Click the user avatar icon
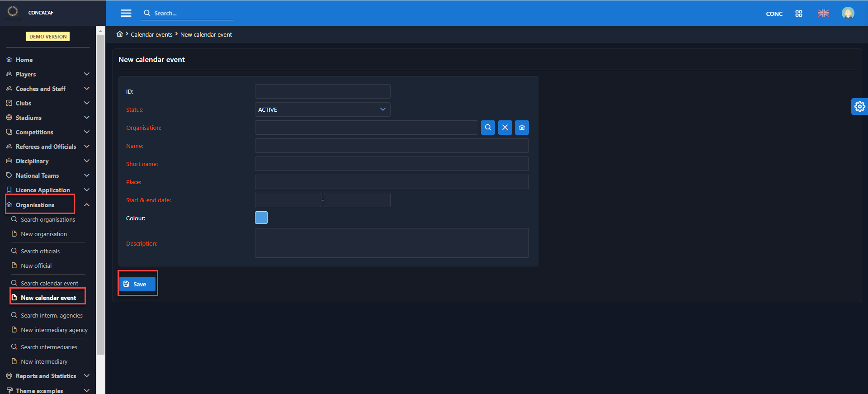The width and height of the screenshot is (868, 394). tap(848, 13)
